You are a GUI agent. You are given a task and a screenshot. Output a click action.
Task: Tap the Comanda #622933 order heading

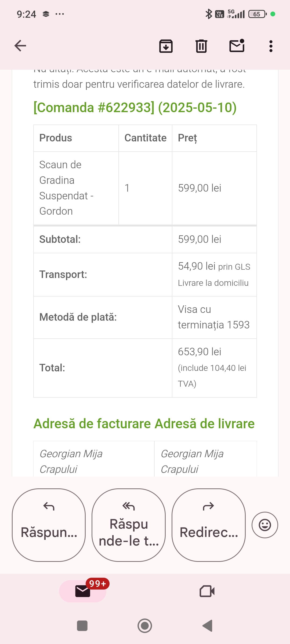pyautogui.click(x=135, y=108)
